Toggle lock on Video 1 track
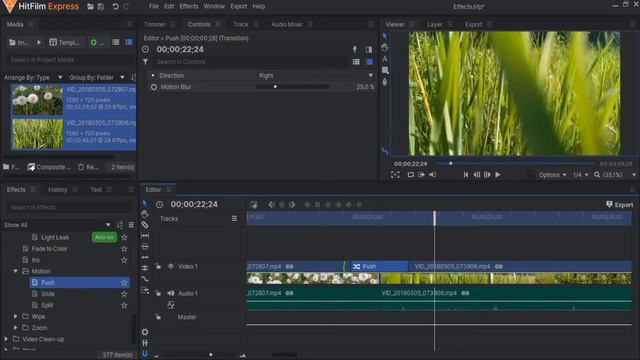Viewport: 640px width, 360px height. tap(158, 267)
